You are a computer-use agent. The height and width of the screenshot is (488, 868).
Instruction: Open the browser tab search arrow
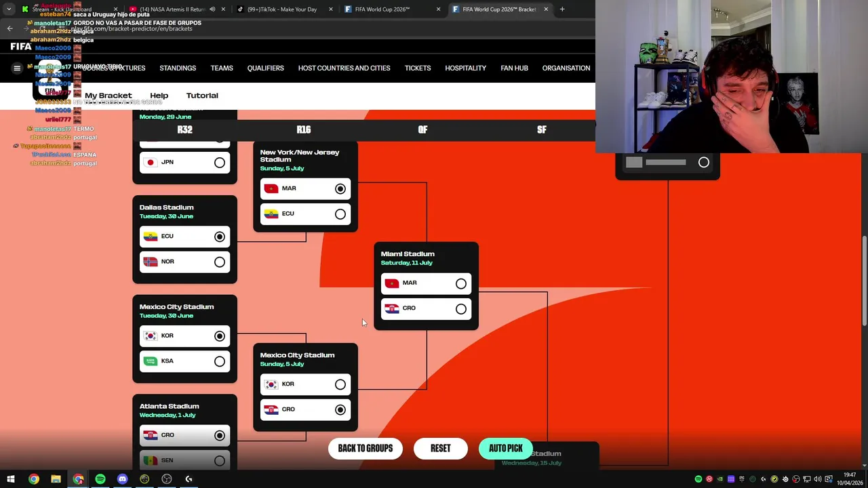pyautogui.click(x=9, y=9)
